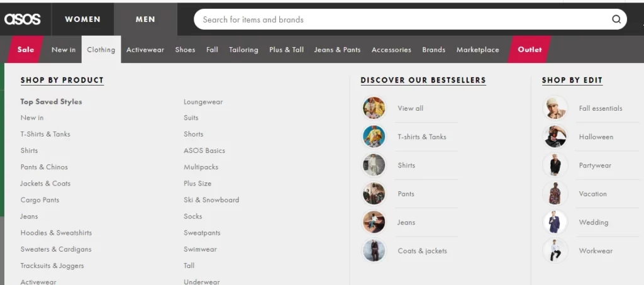The image size is (644, 285).
Task: Click Vacation edit text link
Action: [592, 194]
